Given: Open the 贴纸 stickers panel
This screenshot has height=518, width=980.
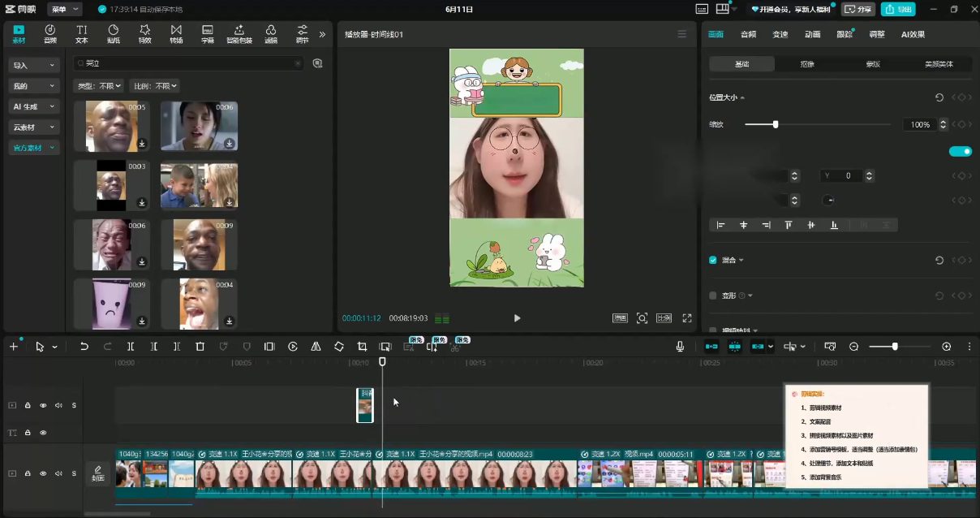Looking at the screenshot, I should tap(113, 33).
